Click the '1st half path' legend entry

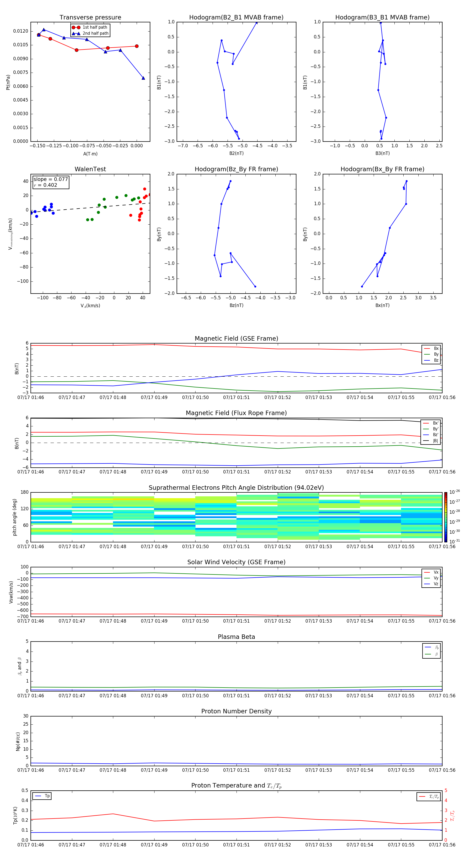click(x=90, y=27)
